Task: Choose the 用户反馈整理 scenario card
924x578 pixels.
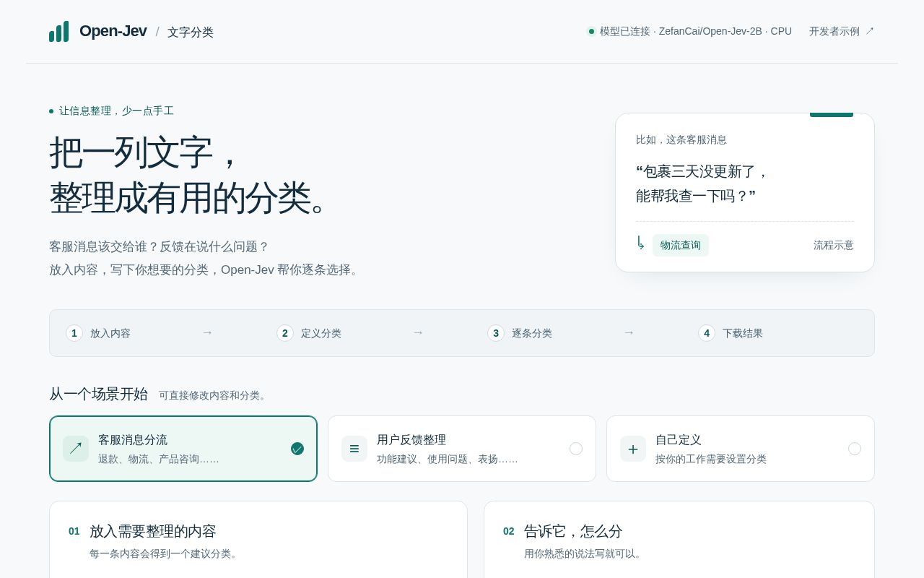Action: pyautogui.click(x=462, y=449)
